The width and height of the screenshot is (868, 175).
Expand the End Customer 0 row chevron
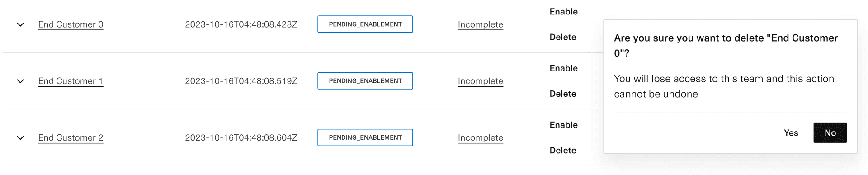point(20,24)
